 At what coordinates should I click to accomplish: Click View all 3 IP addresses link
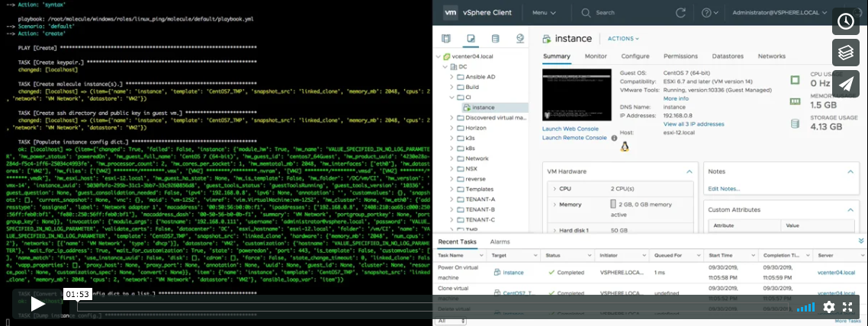click(693, 124)
